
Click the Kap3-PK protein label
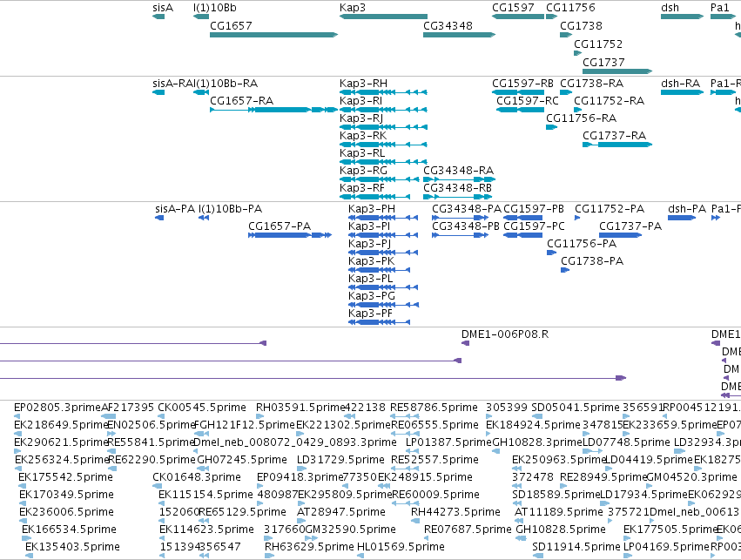tap(372, 261)
